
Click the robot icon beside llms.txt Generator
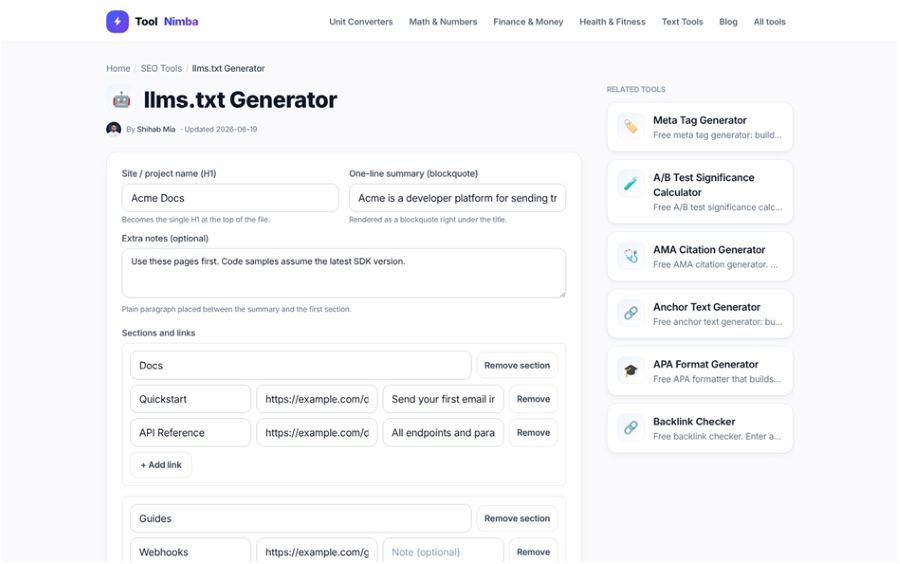[121, 100]
